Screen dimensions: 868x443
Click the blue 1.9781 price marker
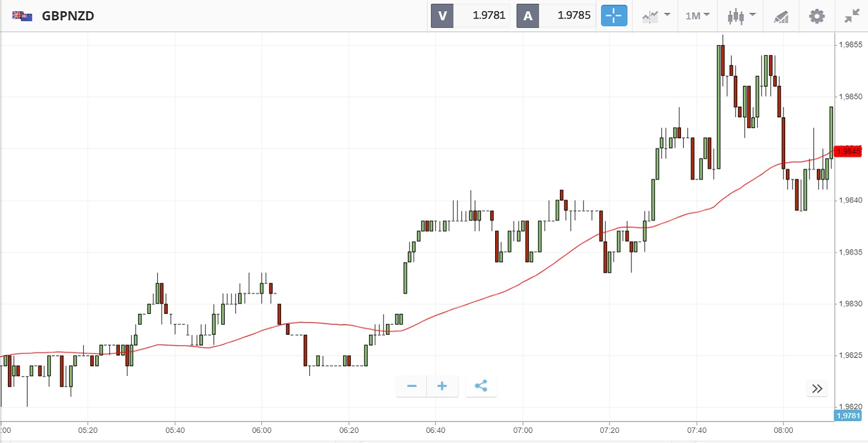848,416
